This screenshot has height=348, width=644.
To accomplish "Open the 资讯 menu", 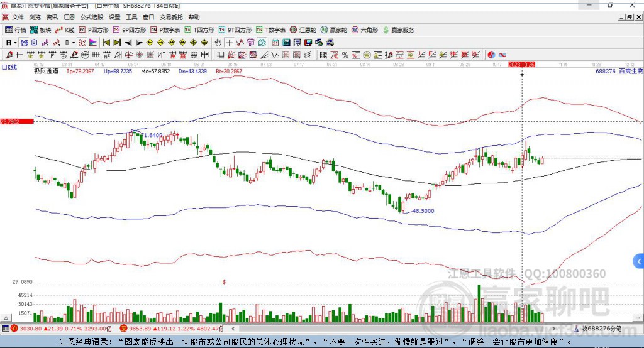I will coord(52,17).
